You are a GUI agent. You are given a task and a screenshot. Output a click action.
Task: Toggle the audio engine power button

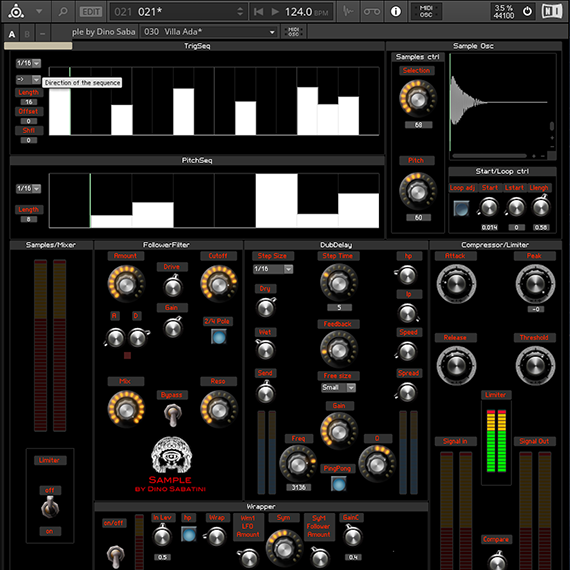point(527,12)
